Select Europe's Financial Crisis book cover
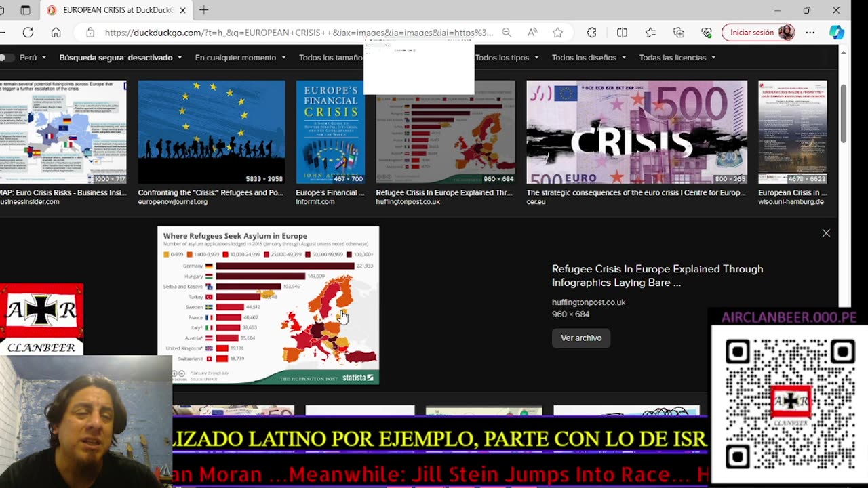 (330, 132)
